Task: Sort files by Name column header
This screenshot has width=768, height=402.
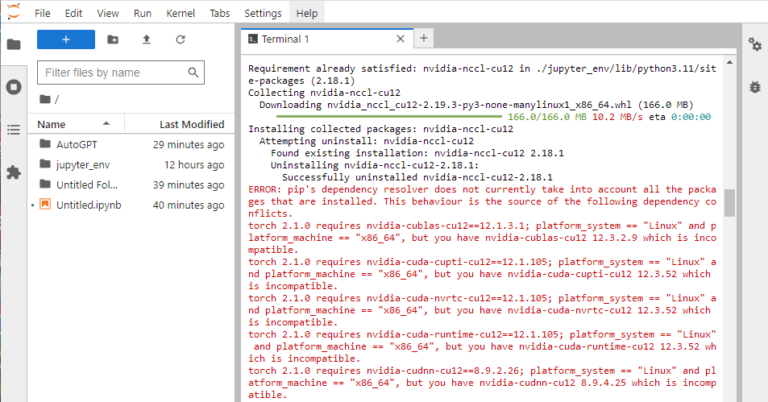Action: point(53,124)
